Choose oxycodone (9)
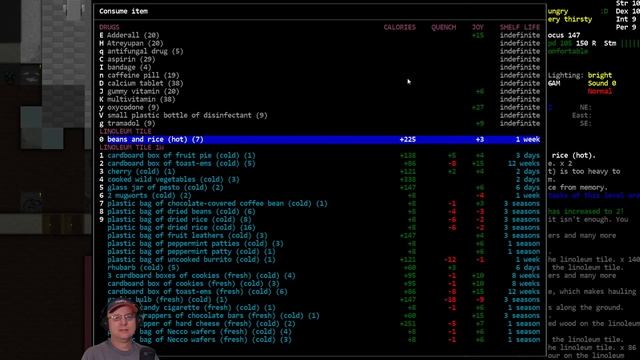The height and width of the screenshot is (360, 640). (133, 107)
